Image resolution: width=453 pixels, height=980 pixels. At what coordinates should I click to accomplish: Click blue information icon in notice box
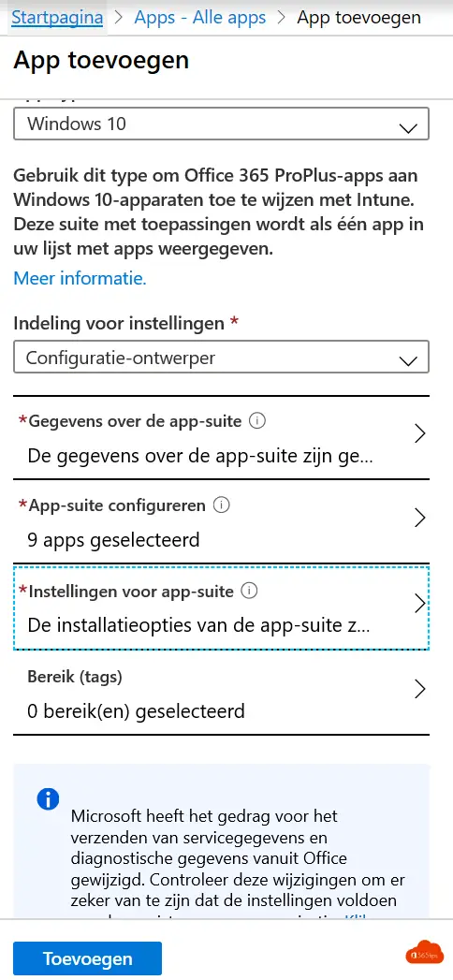click(48, 798)
